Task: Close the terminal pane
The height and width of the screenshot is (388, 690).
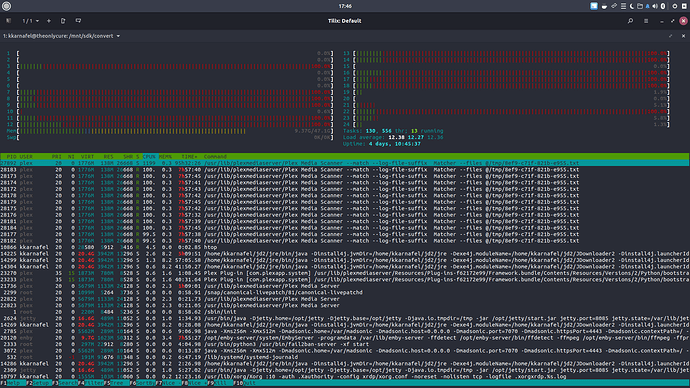Action: (683, 36)
